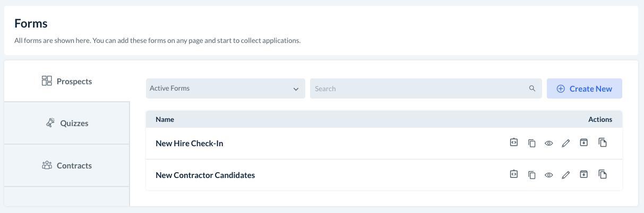Click embed code icon for New Contractor Candidates
The height and width of the screenshot is (213, 644).
(x=513, y=175)
